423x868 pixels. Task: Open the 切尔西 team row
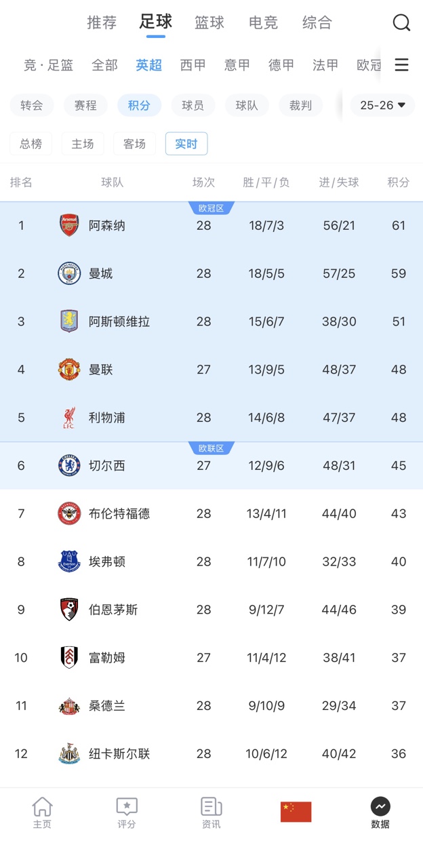point(211,466)
